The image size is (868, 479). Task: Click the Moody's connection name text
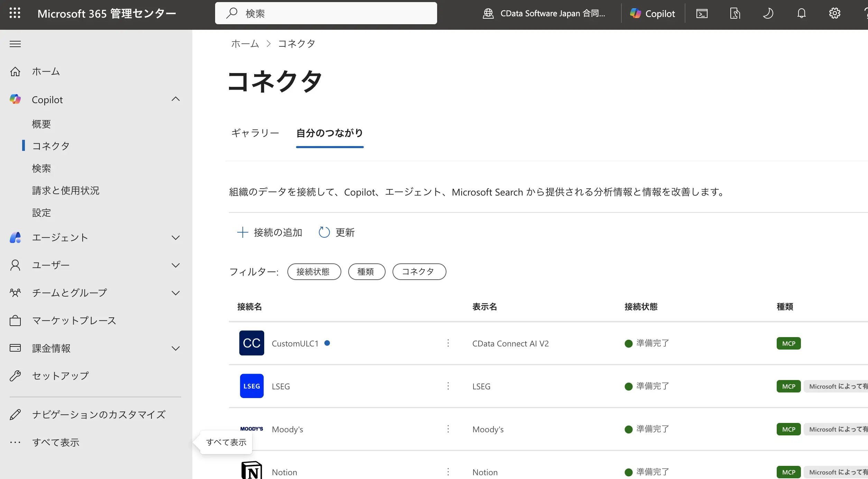[287, 429]
